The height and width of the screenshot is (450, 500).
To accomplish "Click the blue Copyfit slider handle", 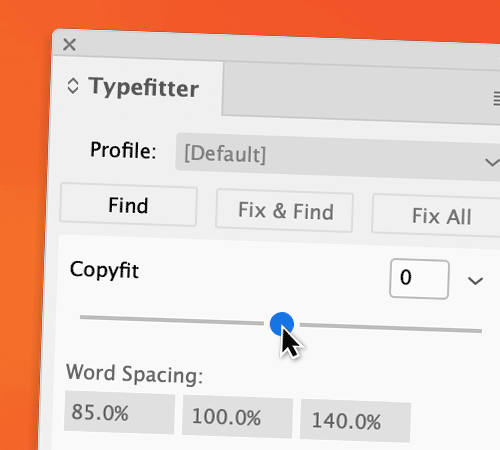I will [282, 324].
